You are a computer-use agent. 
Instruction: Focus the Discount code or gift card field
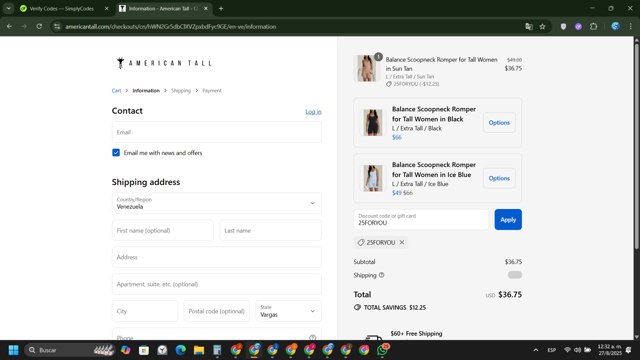(421, 220)
